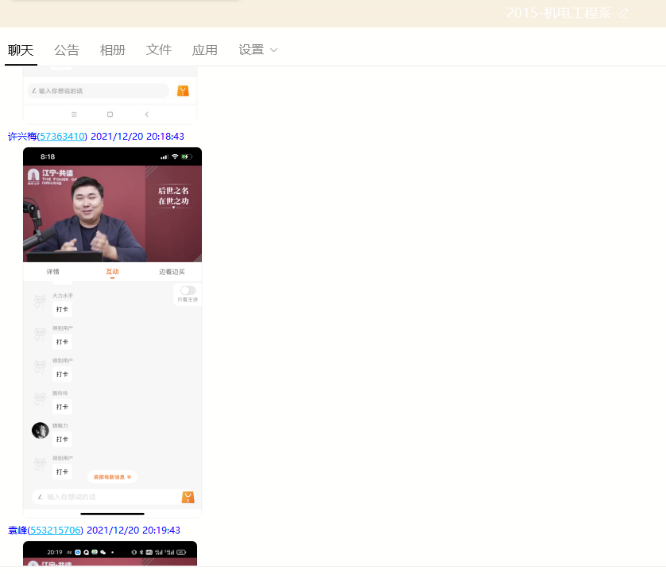The height and width of the screenshot is (574, 666).
Task: Click the wifi icon in phone status bar
Action: (x=175, y=156)
